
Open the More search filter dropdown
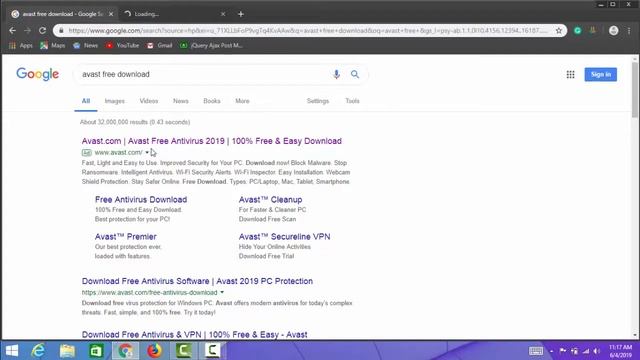242,101
